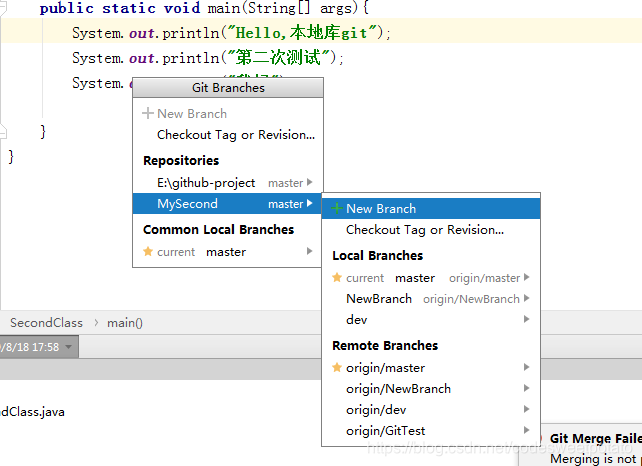The image size is (642, 466).
Task: Click the println line with Hello,本地库git
Action: coord(231,32)
